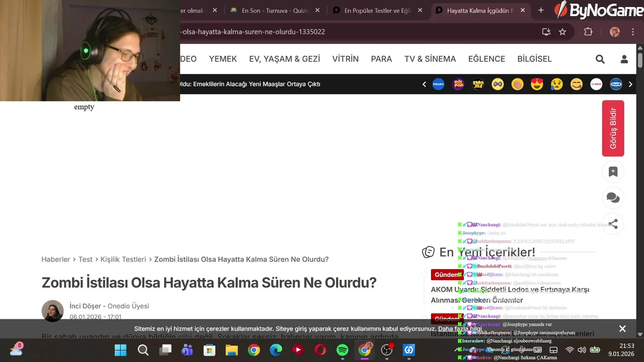This screenshot has width=644, height=362.
Task: Open the TV & SİNEMA menu
Action: click(430, 59)
